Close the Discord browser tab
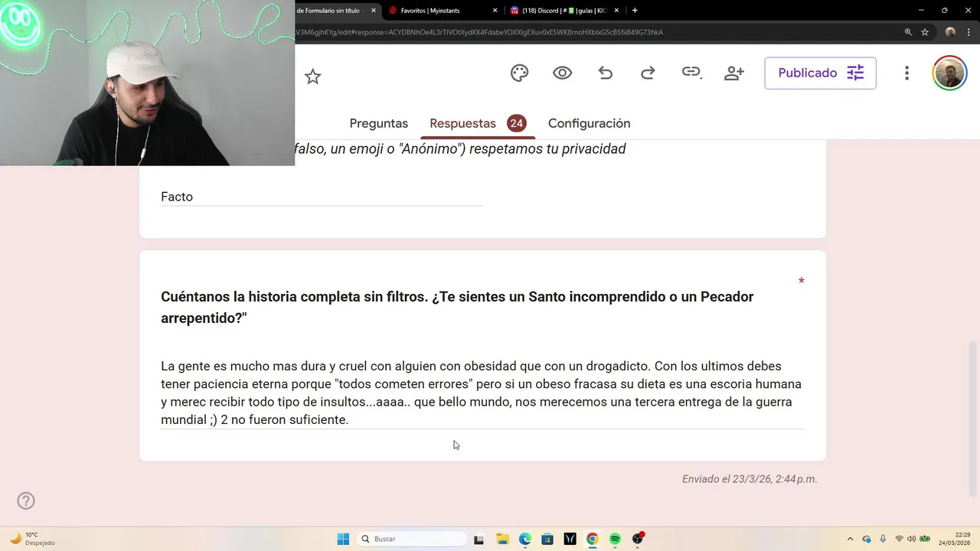The height and width of the screenshot is (551, 980). coord(616,11)
